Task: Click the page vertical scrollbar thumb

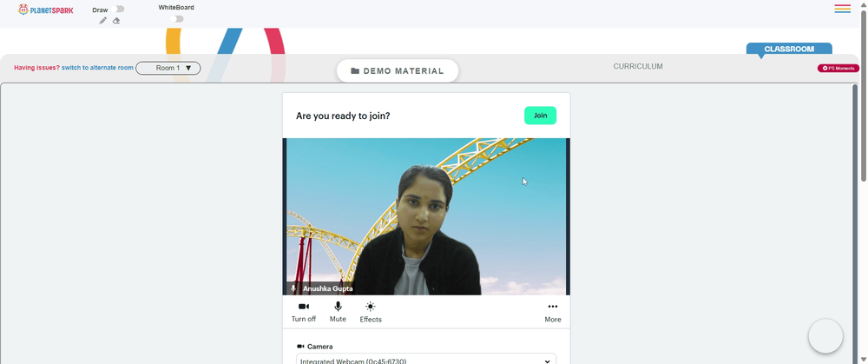Action: (864, 94)
